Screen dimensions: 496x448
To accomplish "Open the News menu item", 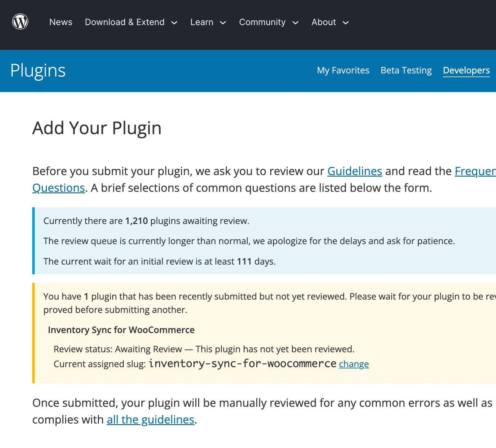I will click(x=61, y=22).
